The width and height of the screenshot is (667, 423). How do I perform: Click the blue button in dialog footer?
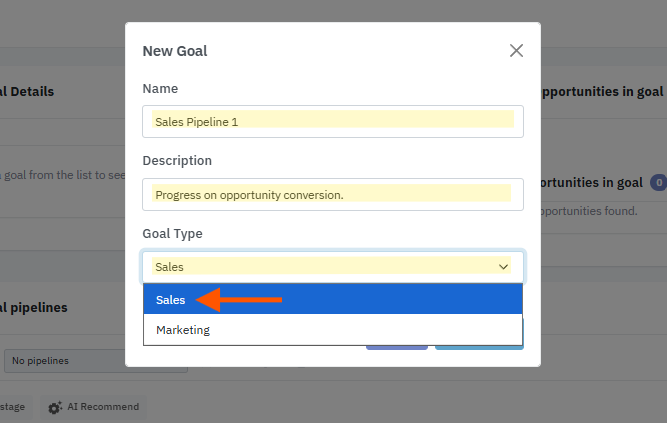[479, 346]
